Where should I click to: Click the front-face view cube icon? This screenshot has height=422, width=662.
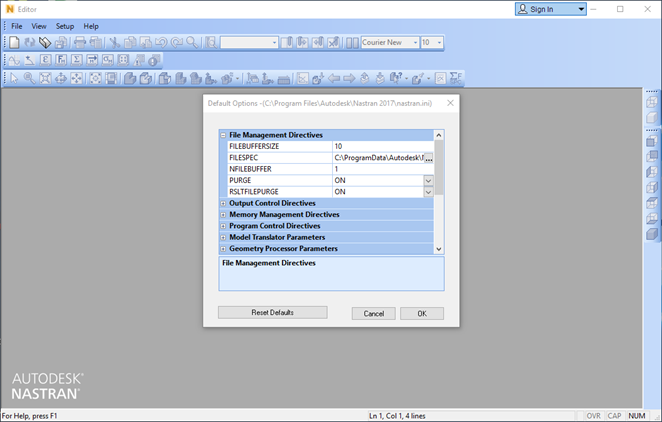[x=652, y=141]
